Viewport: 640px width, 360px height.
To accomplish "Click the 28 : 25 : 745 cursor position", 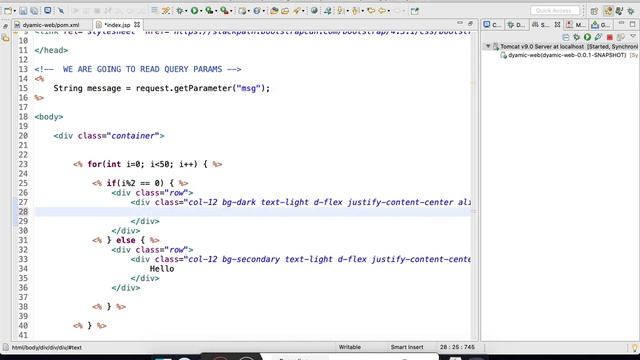I will tap(457, 347).
